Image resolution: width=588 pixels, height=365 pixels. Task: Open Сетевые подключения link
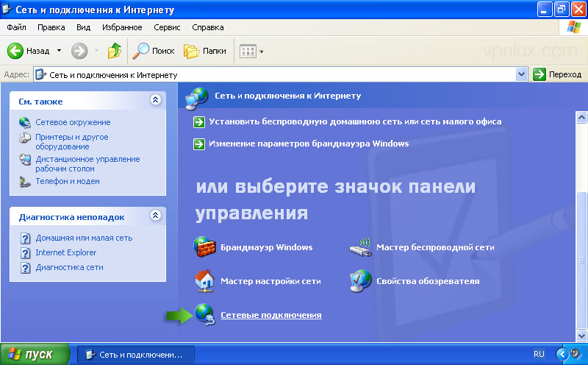pos(270,315)
